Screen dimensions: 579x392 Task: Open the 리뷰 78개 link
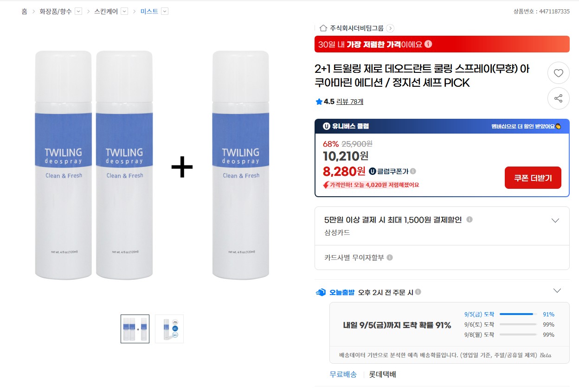tap(350, 102)
